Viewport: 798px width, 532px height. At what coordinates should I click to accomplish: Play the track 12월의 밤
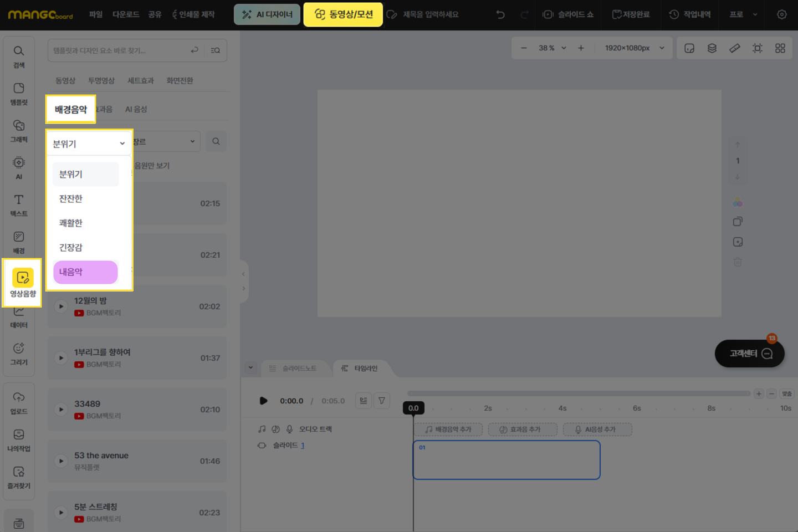point(61,306)
